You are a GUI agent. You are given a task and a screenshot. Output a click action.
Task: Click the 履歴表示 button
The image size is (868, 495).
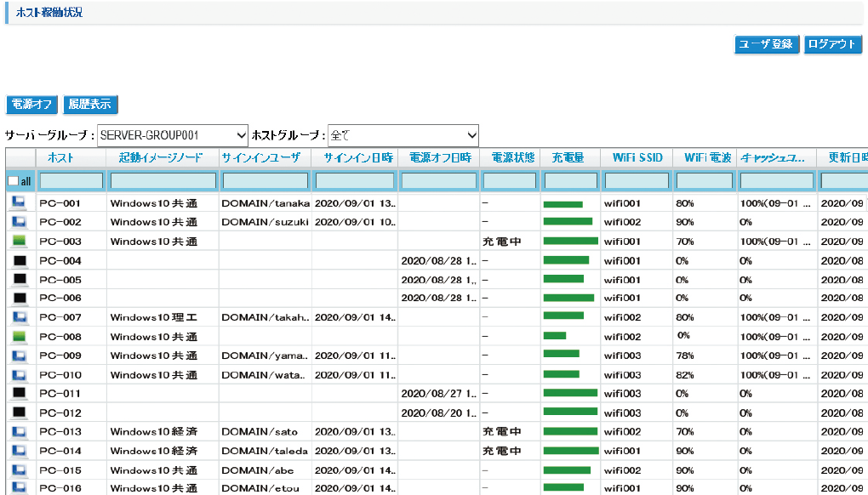pyautogui.click(x=90, y=104)
